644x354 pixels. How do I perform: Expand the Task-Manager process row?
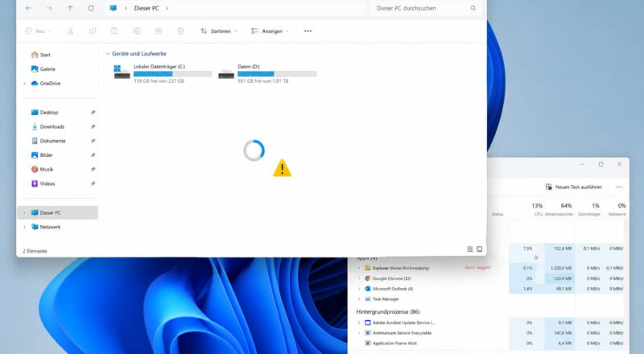pyautogui.click(x=359, y=299)
